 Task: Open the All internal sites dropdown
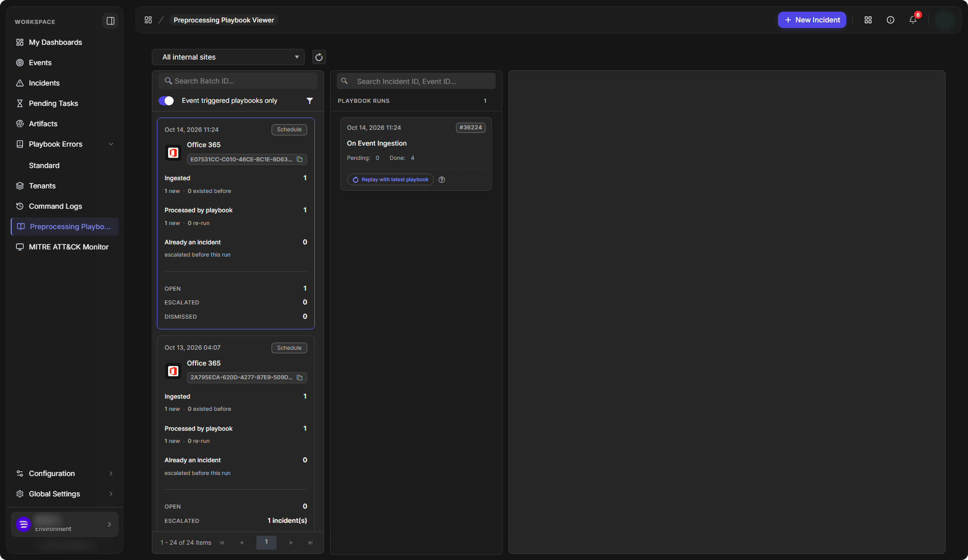[228, 57]
